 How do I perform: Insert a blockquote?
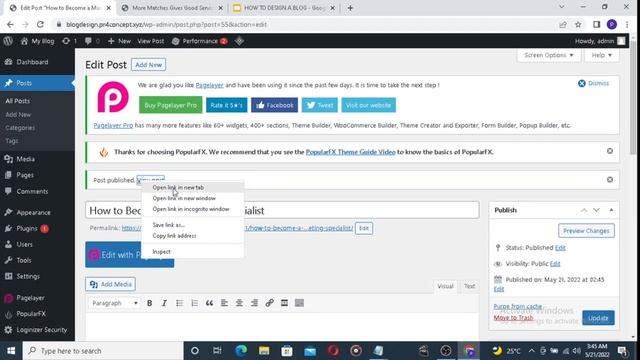[x=209, y=303]
